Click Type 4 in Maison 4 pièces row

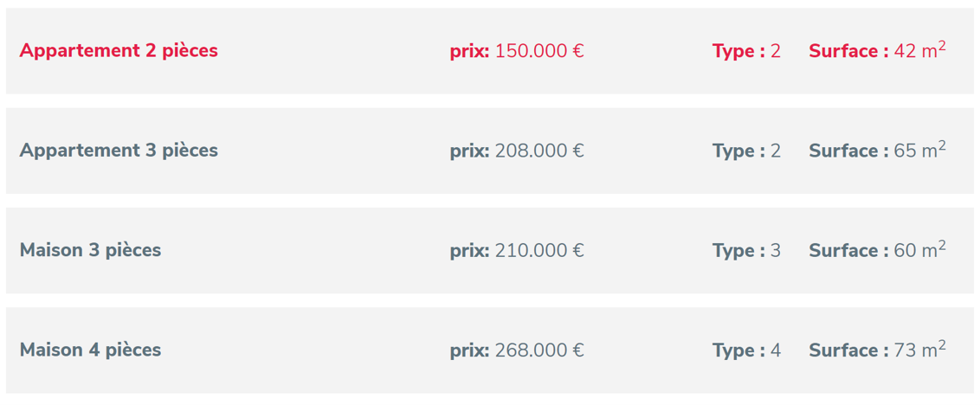[x=746, y=350]
